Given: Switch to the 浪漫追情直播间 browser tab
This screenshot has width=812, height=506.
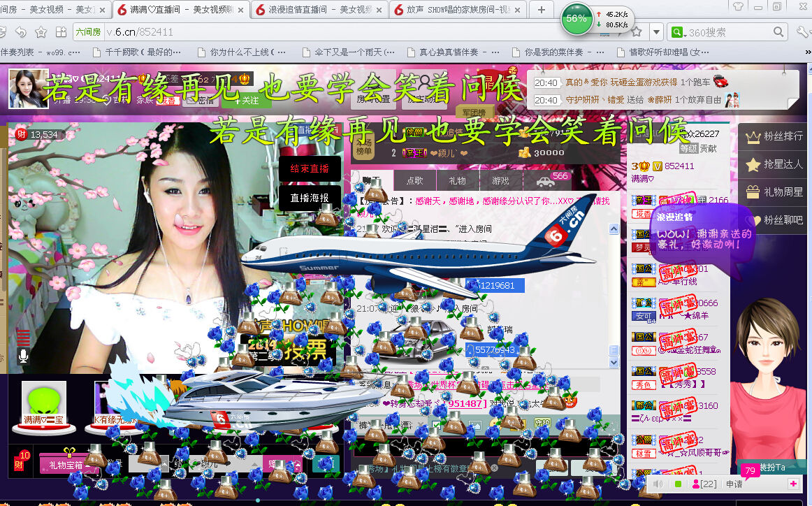Looking at the screenshot, I should pyautogui.click(x=319, y=10).
